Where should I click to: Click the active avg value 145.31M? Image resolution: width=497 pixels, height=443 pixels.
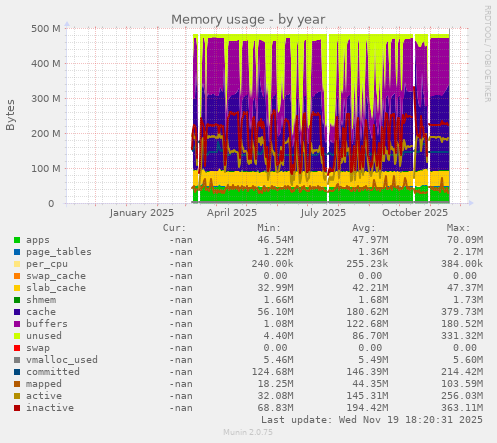point(367,396)
